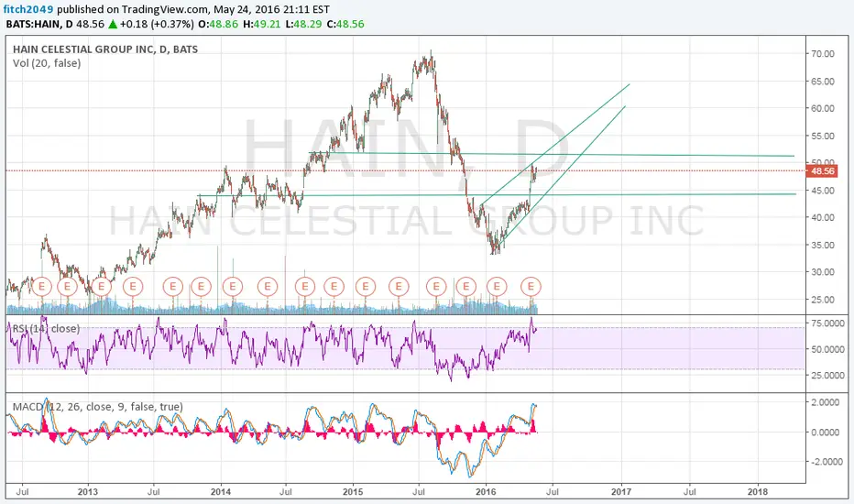This screenshot has width=854, height=504.
Task: Click the H:49.21 high value
Action: (x=263, y=24)
